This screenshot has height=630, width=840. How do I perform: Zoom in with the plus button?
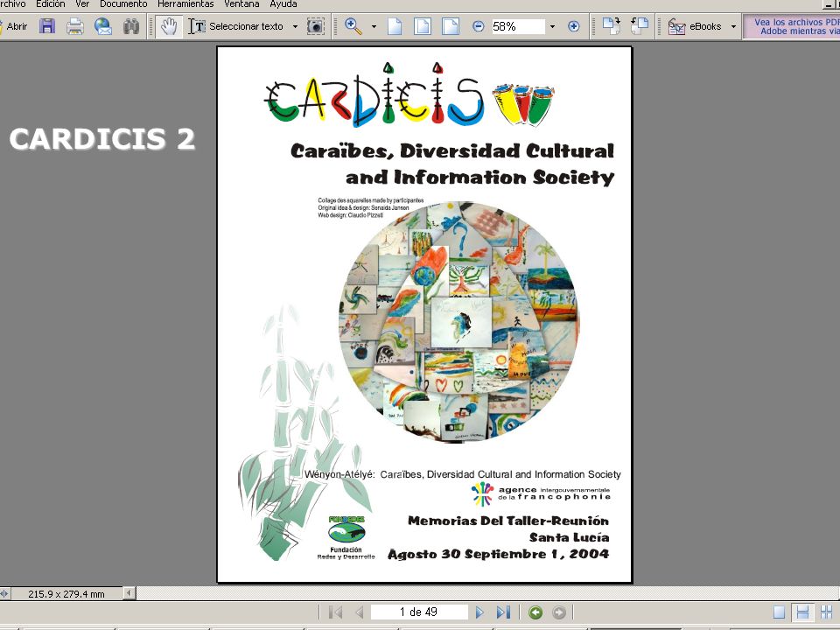(574, 26)
